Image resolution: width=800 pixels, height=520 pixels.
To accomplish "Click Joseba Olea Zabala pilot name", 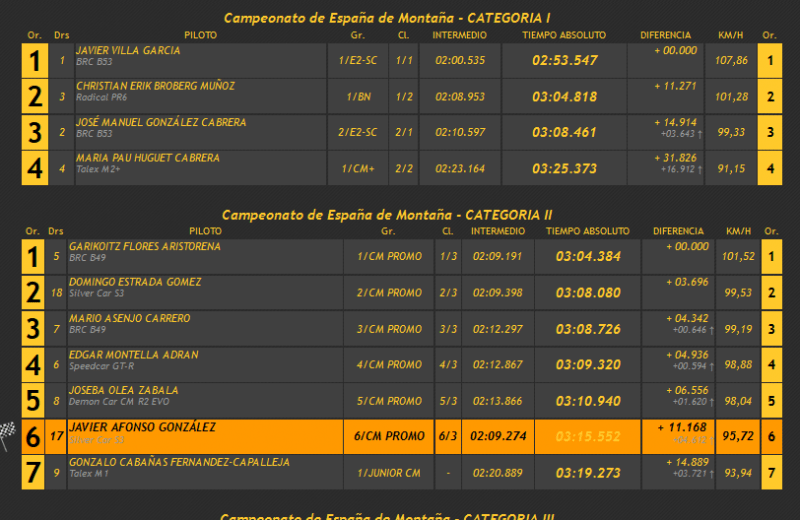I will [x=123, y=390].
